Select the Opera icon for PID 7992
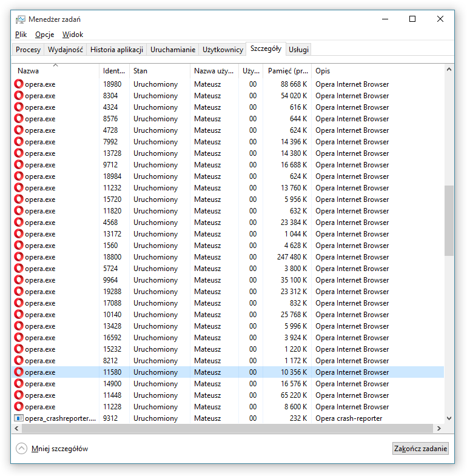 coord(19,141)
